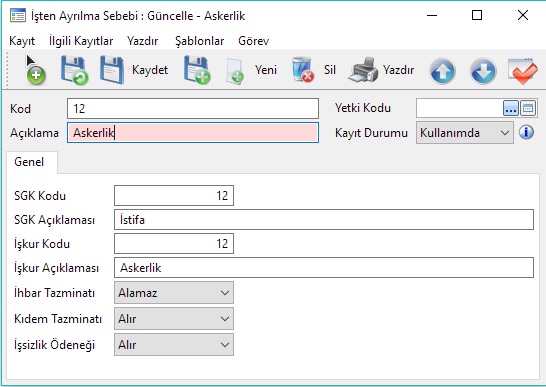Click the save and new floppy icon
This screenshot has height=387, width=546.
pyautogui.click(x=197, y=70)
